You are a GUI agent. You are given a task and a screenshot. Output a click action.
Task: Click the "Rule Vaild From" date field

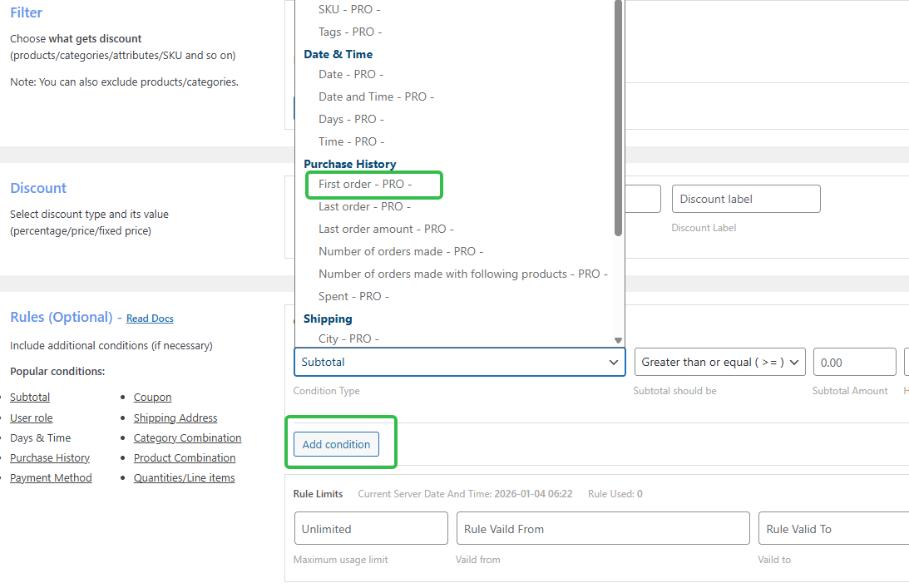click(x=603, y=528)
